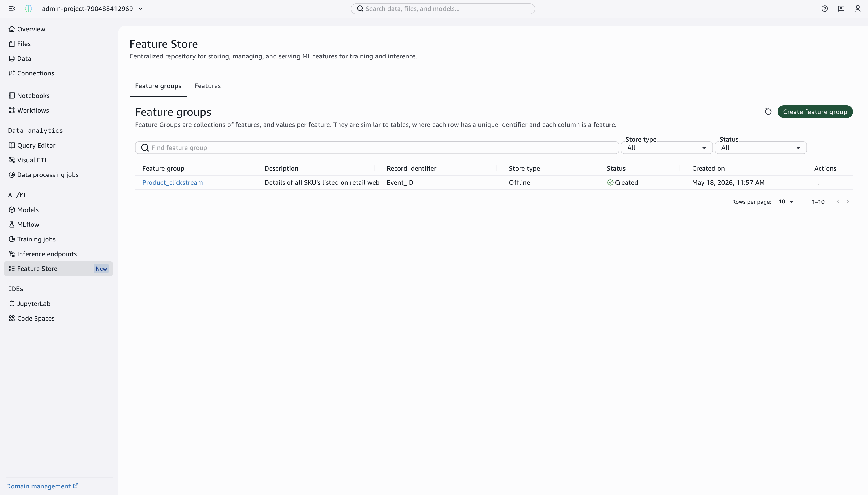
Task: Open the project selector dropdown chevron
Action: [141, 9]
